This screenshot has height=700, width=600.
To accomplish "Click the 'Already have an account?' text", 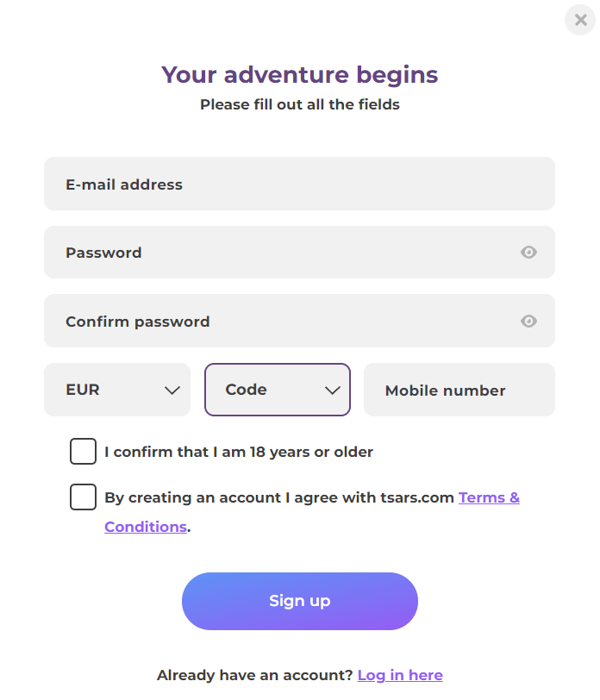I will click(254, 675).
